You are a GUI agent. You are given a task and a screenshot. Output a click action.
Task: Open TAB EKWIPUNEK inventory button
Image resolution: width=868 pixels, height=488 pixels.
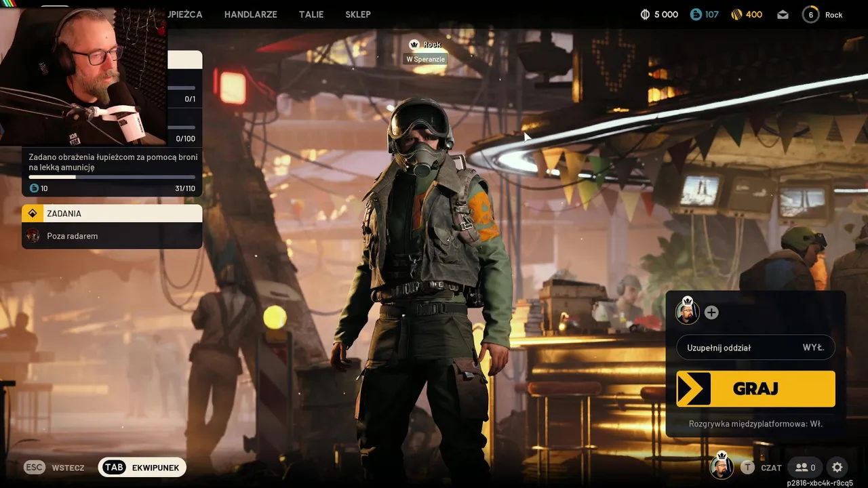(142, 468)
